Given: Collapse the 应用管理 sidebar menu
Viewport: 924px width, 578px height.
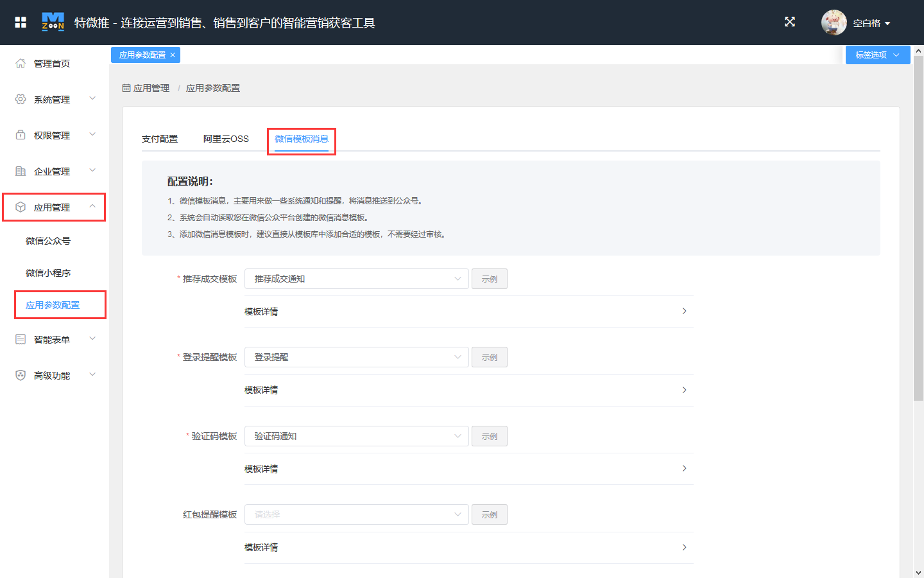Looking at the screenshot, I should click(x=54, y=207).
